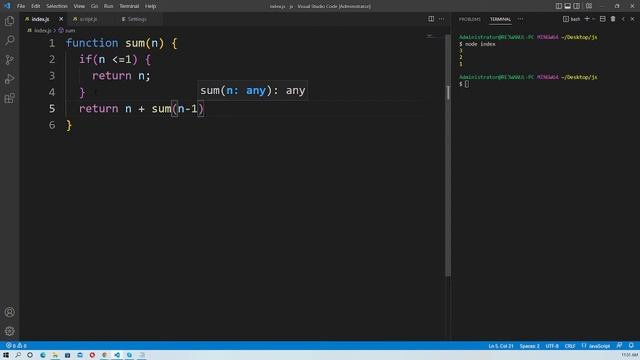Open Windows taskbar search icon
Image resolution: width=640 pixels, height=360 pixels.
click(18, 355)
